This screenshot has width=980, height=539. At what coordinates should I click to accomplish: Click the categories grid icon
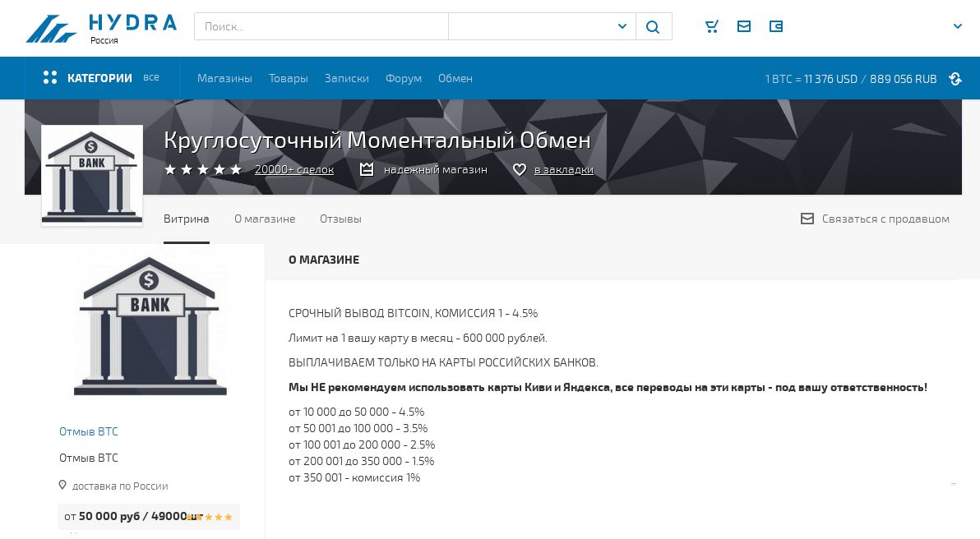click(x=50, y=77)
